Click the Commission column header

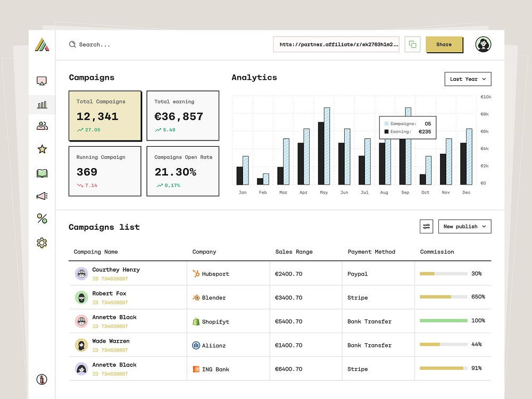(x=437, y=252)
